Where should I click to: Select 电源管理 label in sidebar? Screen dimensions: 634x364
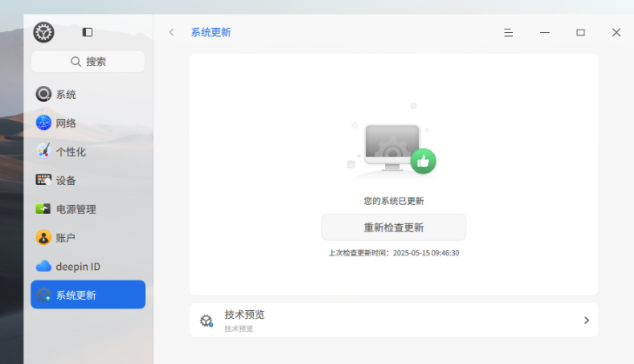tap(76, 209)
